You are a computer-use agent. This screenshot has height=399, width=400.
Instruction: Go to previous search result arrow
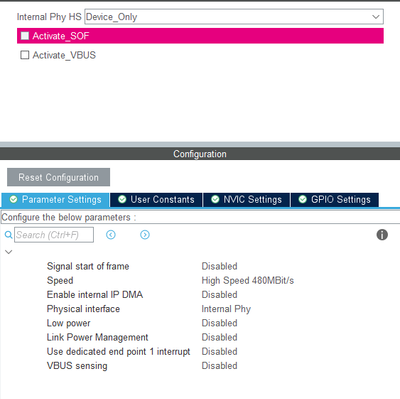[x=111, y=235]
